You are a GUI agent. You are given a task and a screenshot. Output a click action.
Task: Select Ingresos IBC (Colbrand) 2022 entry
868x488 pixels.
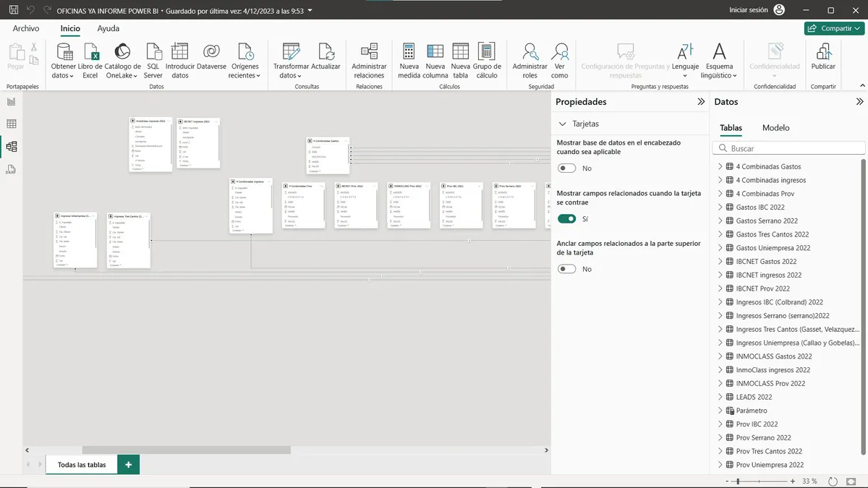click(779, 302)
